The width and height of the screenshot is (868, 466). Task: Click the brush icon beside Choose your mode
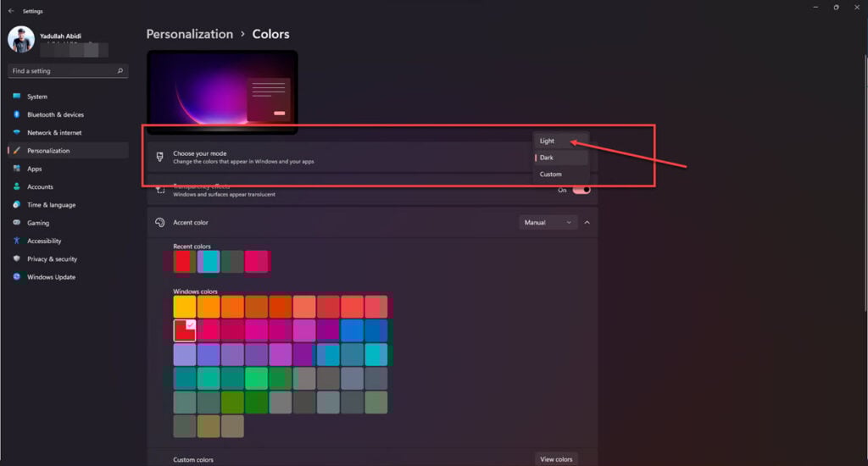point(159,158)
